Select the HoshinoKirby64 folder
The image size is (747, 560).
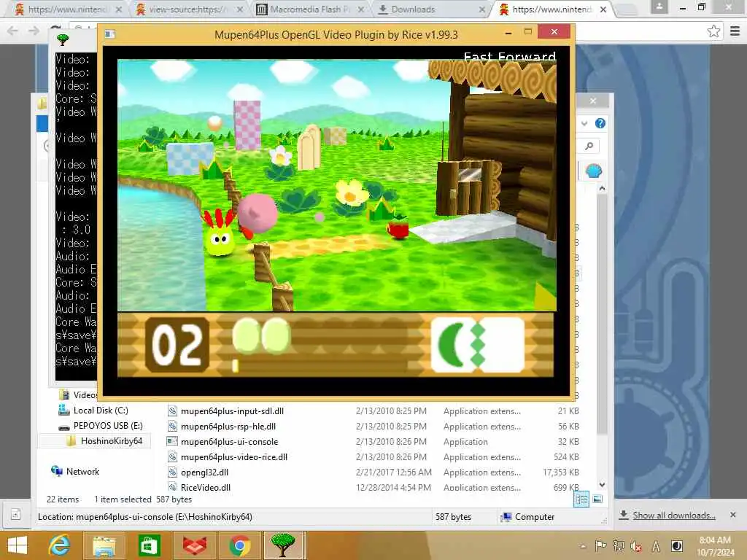(x=112, y=440)
